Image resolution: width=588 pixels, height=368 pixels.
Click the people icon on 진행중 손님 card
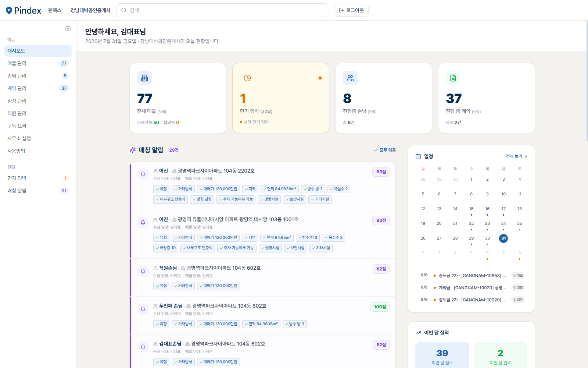(x=350, y=78)
